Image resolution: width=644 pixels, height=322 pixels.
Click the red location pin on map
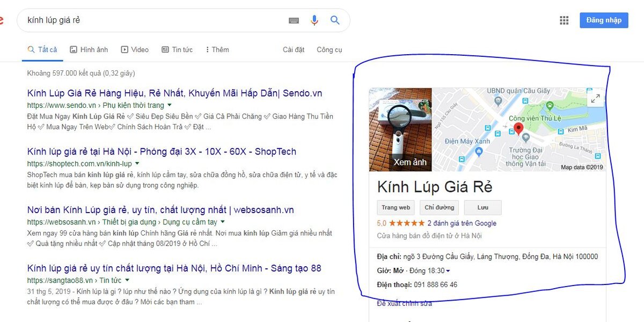pyautogui.click(x=518, y=129)
